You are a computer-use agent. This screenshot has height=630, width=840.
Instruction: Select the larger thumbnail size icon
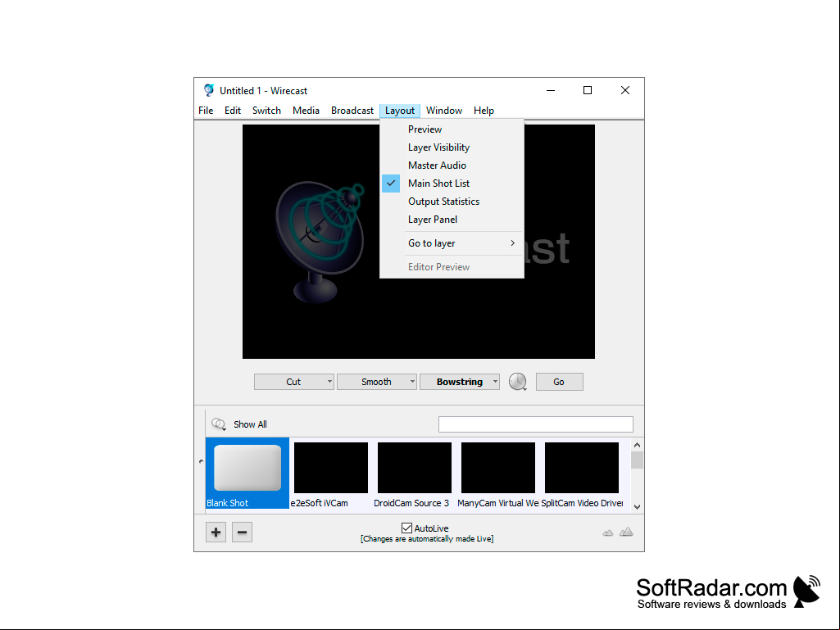(x=626, y=532)
